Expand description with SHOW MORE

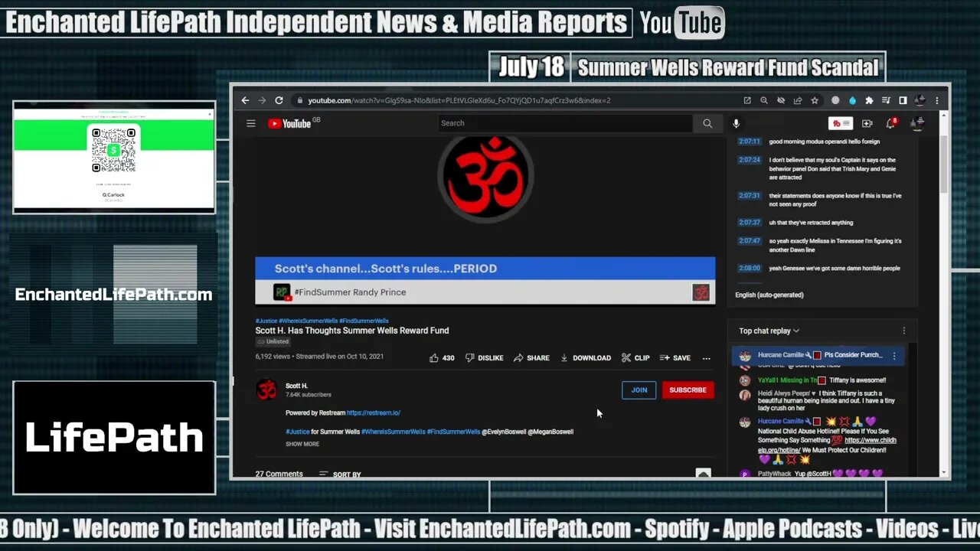click(302, 444)
